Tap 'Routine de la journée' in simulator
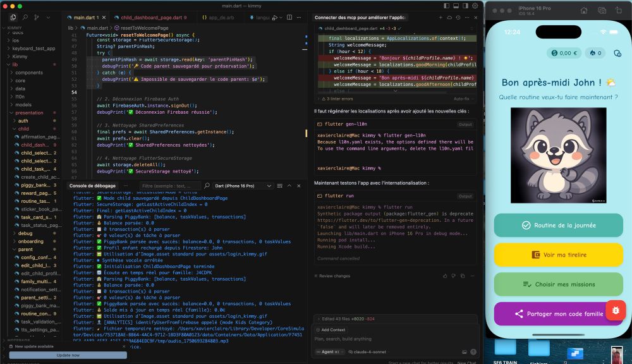632x364 pixels. point(558,226)
